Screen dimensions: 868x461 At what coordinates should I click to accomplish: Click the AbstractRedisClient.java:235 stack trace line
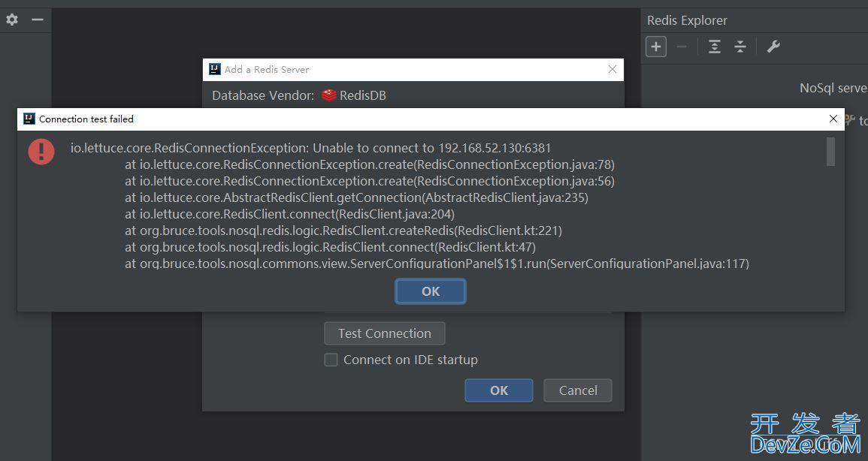356,198
